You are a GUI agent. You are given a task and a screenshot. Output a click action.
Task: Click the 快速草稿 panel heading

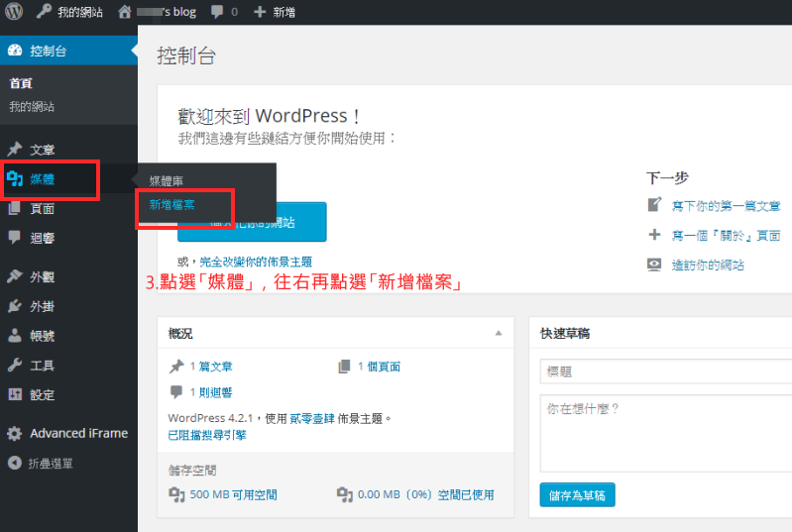click(x=565, y=334)
